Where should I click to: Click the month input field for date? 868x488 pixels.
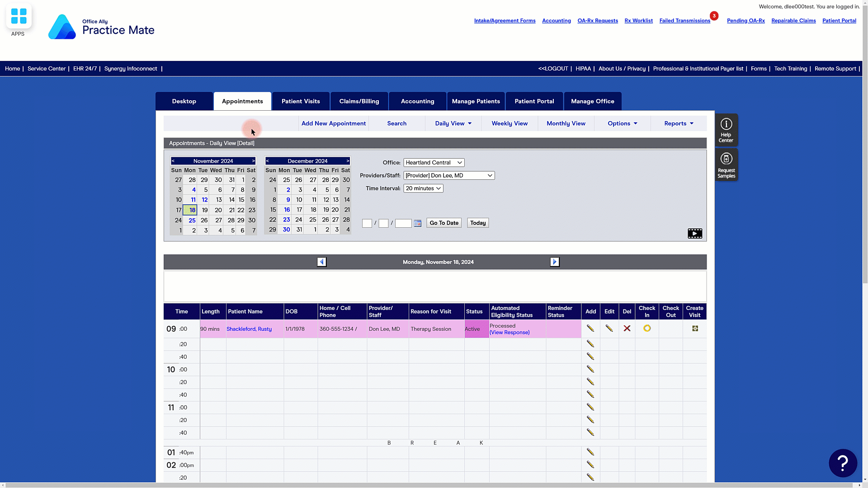click(367, 223)
